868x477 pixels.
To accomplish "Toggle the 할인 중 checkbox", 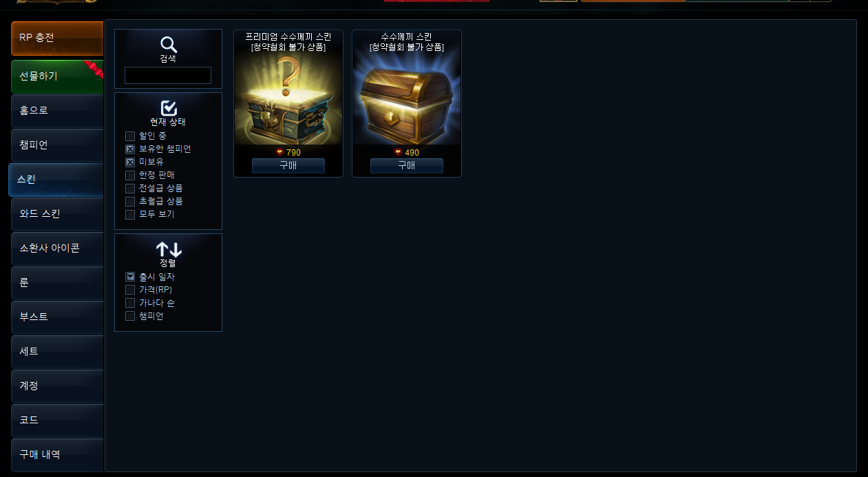I will point(130,136).
